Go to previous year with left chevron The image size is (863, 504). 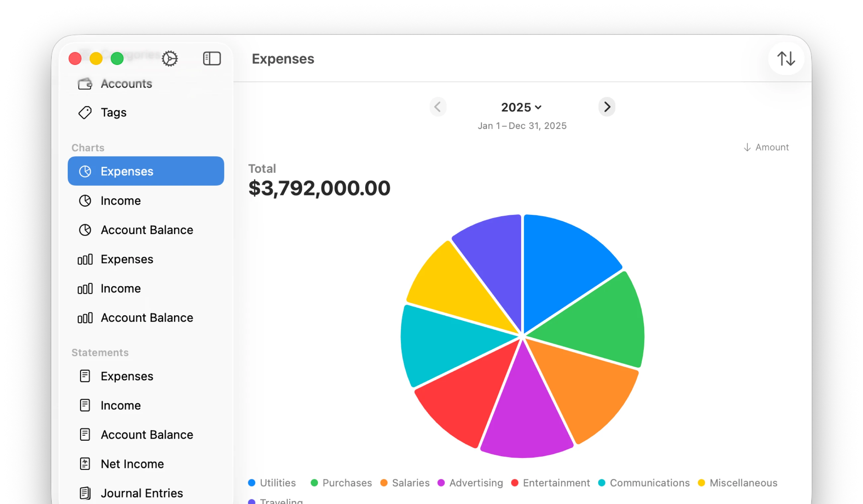coord(438,107)
